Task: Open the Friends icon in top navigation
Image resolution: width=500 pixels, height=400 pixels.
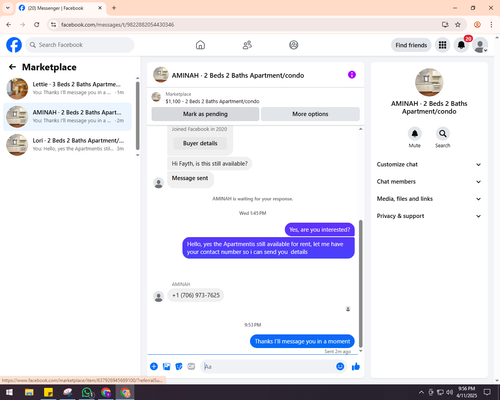Action: point(247,45)
